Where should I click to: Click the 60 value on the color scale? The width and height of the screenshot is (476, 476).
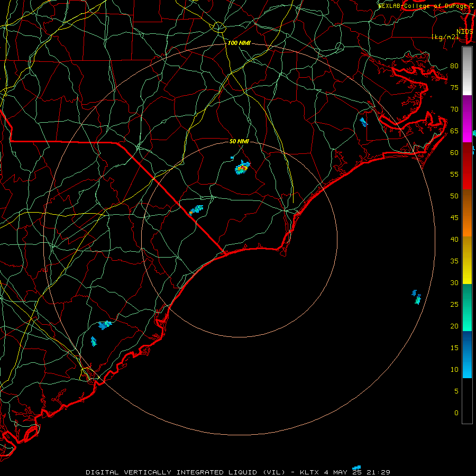tap(454, 153)
